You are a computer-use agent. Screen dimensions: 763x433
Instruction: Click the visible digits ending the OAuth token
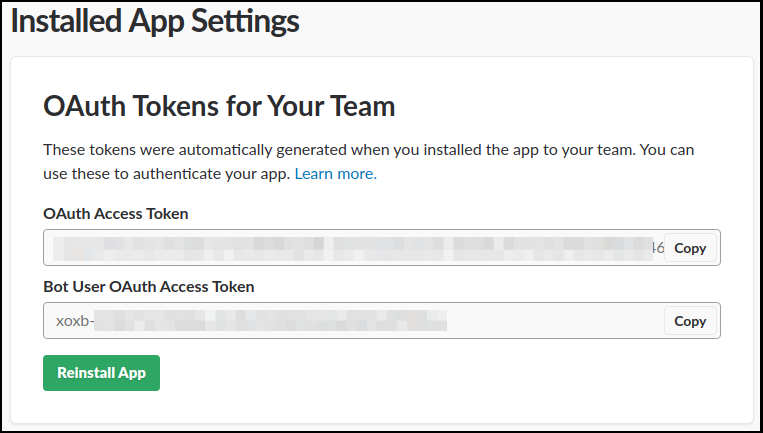point(657,248)
